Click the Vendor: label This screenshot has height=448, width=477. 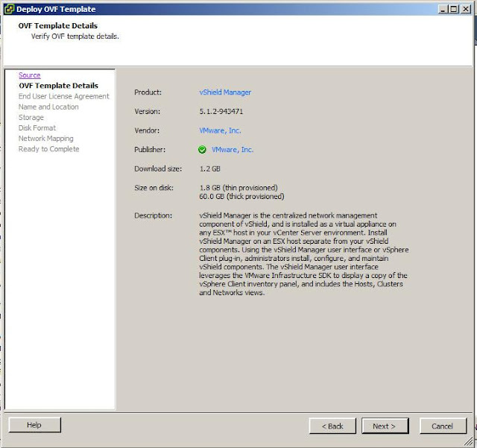point(147,130)
